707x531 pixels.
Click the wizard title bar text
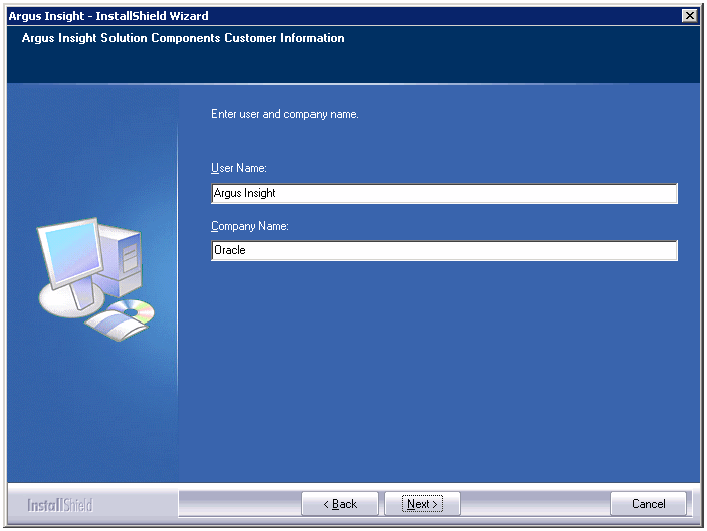coord(109,16)
